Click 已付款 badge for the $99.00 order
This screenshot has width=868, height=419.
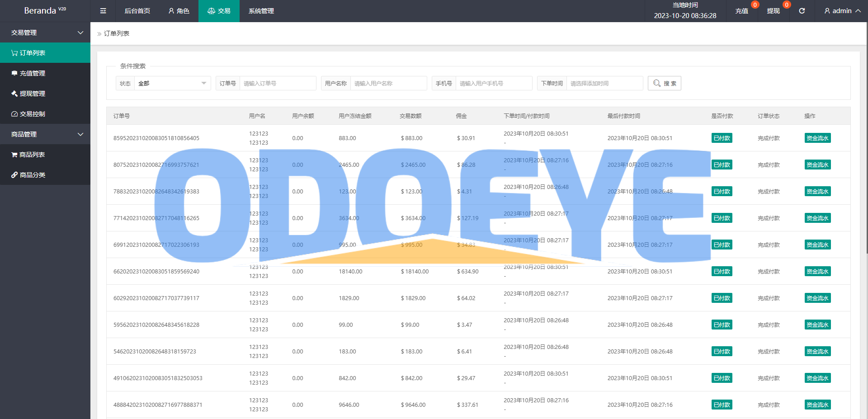coord(722,325)
